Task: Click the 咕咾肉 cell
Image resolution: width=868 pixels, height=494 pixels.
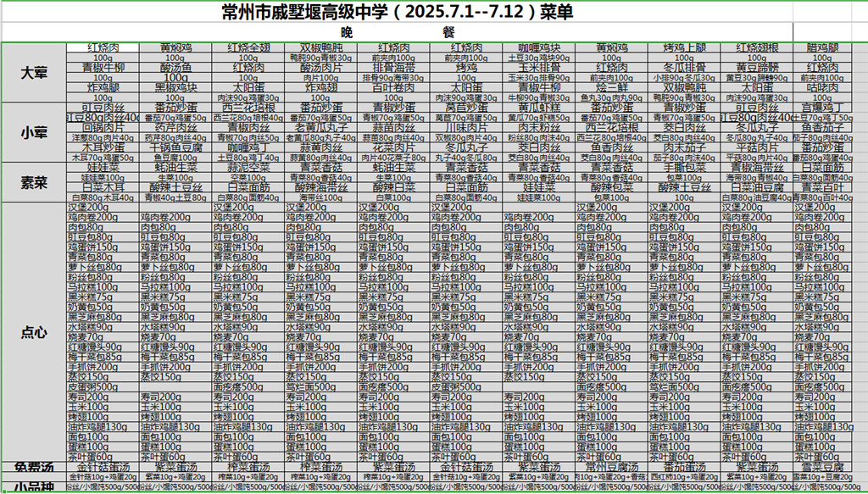Action: coord(822,88)
